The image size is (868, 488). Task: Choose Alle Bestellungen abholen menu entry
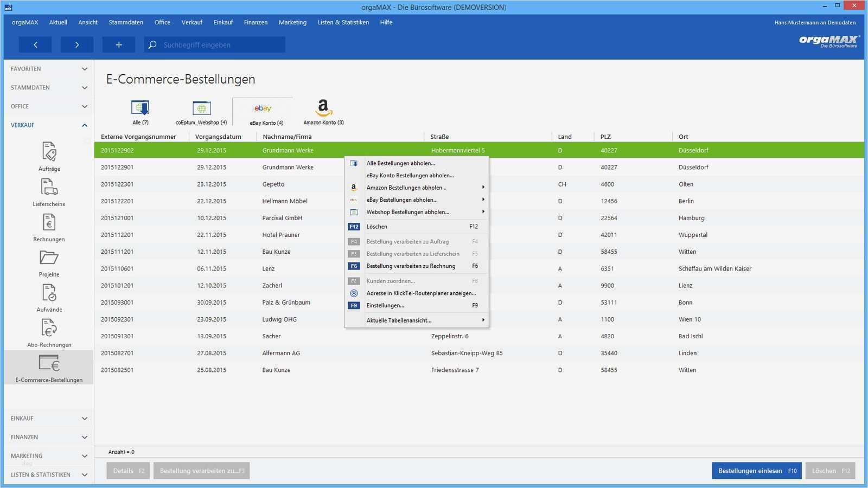tap(417, 163)
